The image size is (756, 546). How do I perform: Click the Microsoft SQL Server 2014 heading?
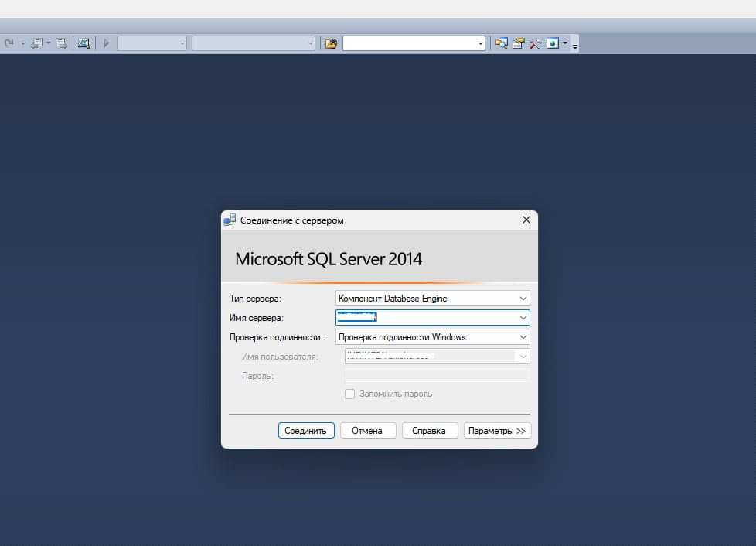tap(329, 259)
